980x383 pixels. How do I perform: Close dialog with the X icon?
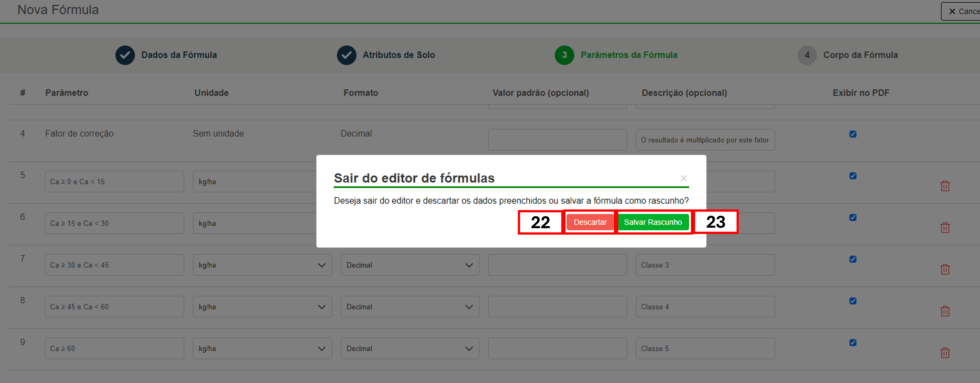point(683,178)
